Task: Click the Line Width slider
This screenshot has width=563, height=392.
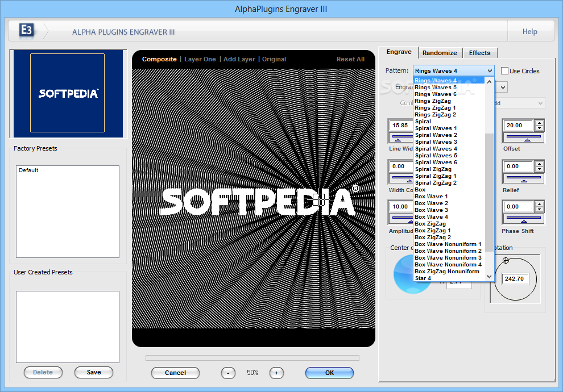Action: coord(401,137)
